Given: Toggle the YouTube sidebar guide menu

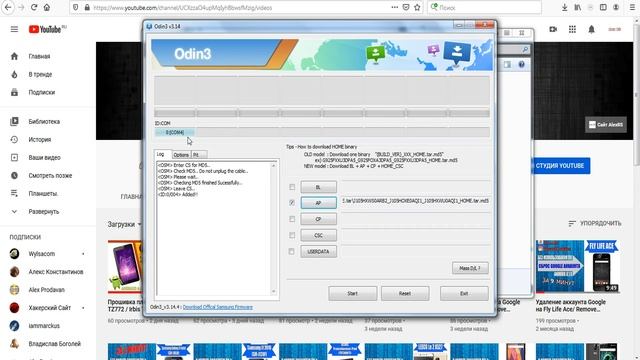Looking at the screenshot, I should pyautogui.click(x=14, y=29).
